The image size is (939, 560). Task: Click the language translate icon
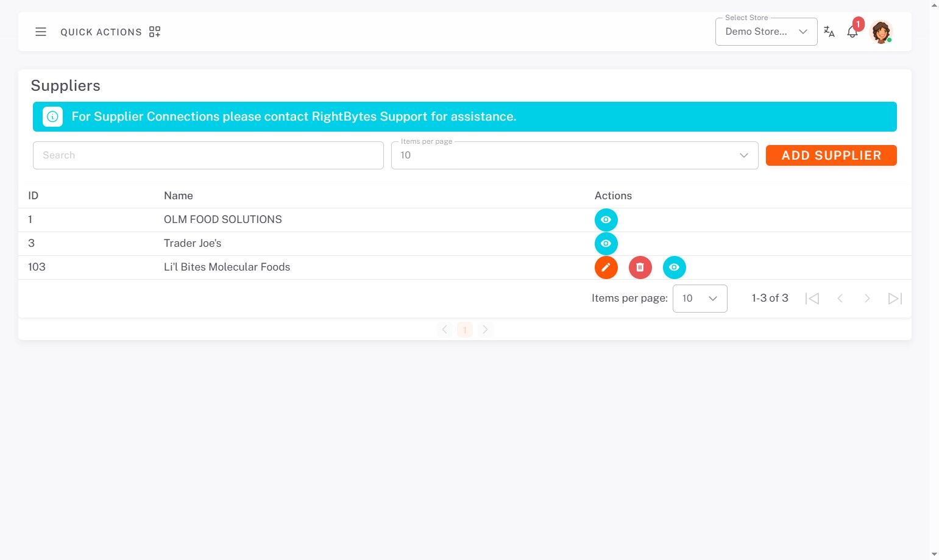[x=829, y=32]
